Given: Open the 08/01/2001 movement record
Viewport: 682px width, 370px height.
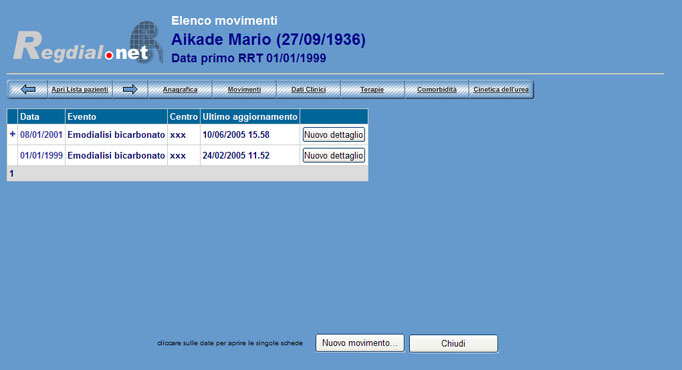Looking at the screenshot, I should point(41,135).
